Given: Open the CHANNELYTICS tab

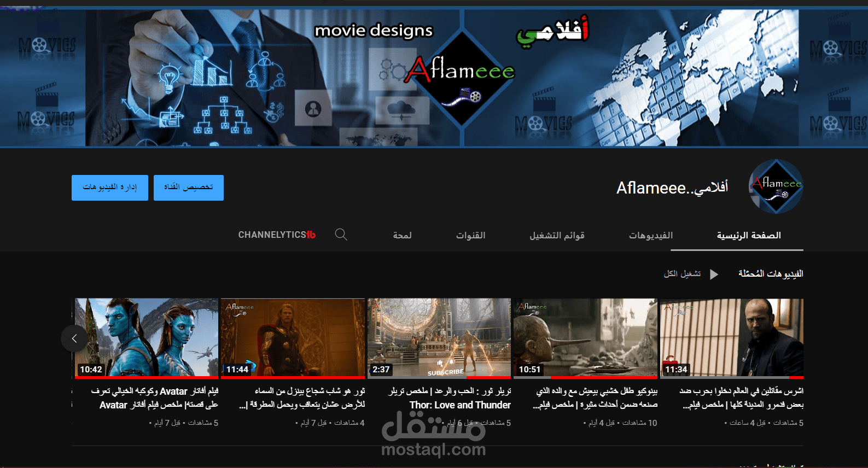Looking at the screenshot, I should coord(277,235).
